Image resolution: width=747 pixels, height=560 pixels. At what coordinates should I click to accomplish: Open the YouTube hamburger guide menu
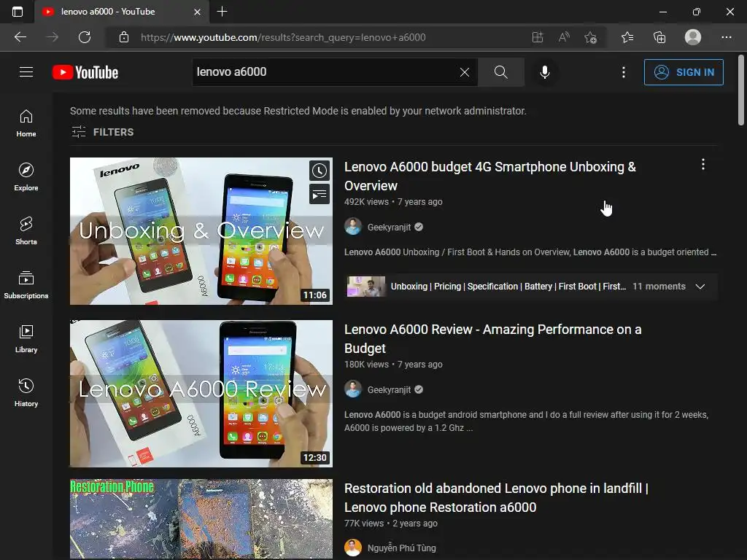click(x=26, y=72)
